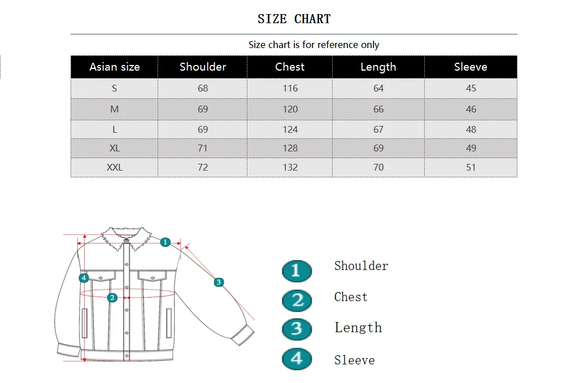This screenshot has height=383, width=588.
Task: Select the Length column header
Action: (378, 67)
